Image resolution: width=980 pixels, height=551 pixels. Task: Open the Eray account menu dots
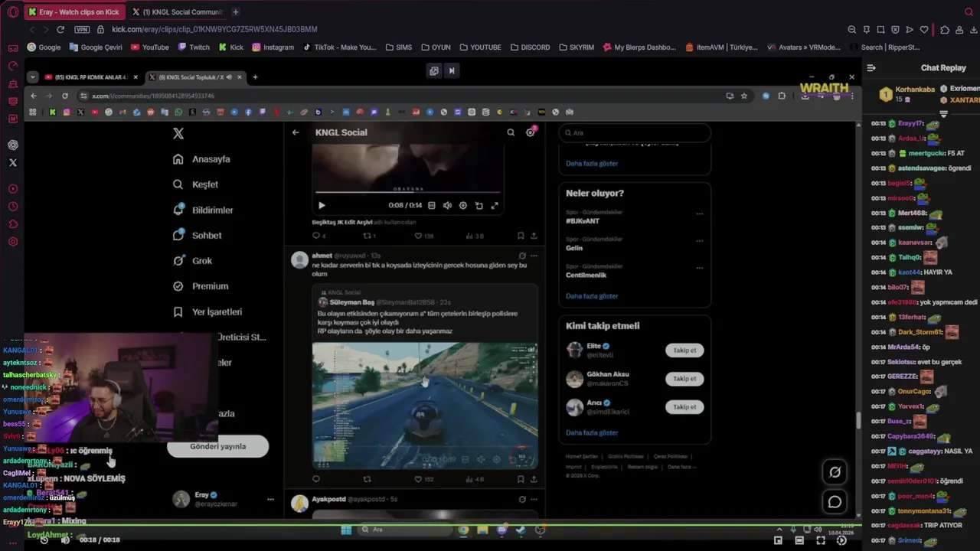tap(270, 500)
